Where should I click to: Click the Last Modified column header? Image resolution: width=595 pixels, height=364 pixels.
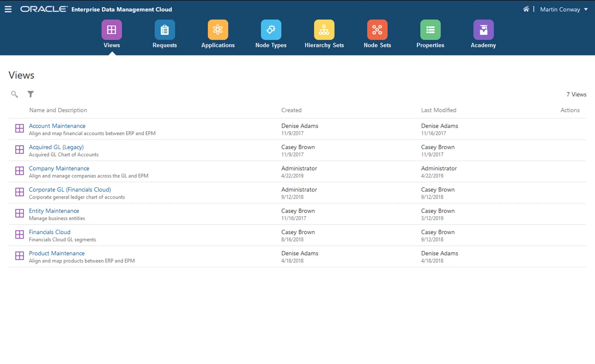pyautogui.click(x=439, y=110)
